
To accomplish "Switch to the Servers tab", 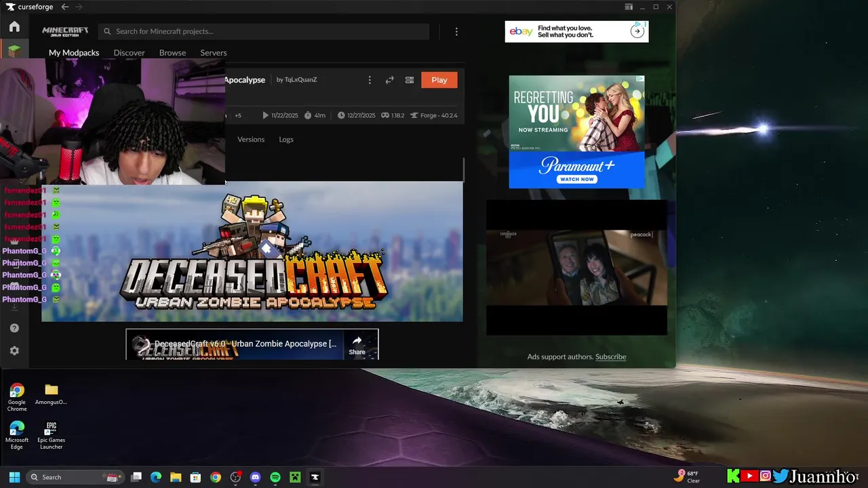I will point(214,53).
